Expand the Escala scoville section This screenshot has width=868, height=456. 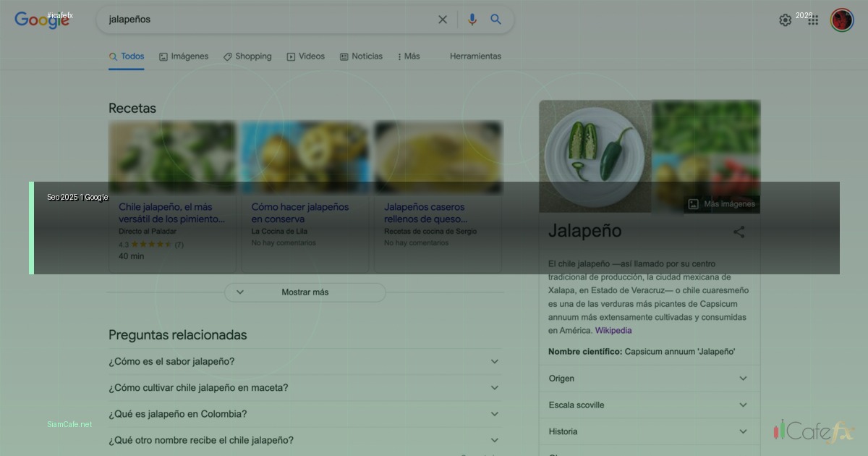(x=649, y=405)
